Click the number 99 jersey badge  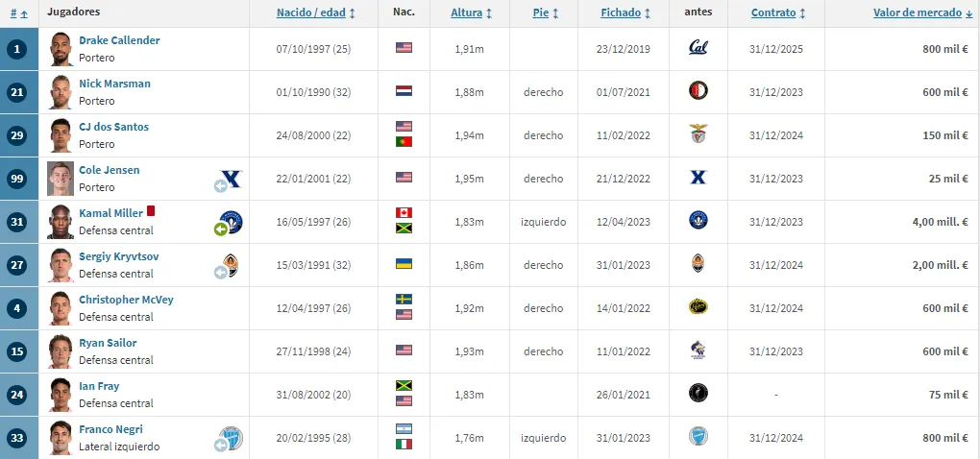(x=18, y=179)
